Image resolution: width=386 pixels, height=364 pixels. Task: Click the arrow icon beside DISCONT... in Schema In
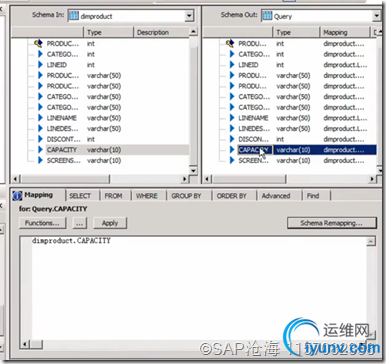coord(40,139)
